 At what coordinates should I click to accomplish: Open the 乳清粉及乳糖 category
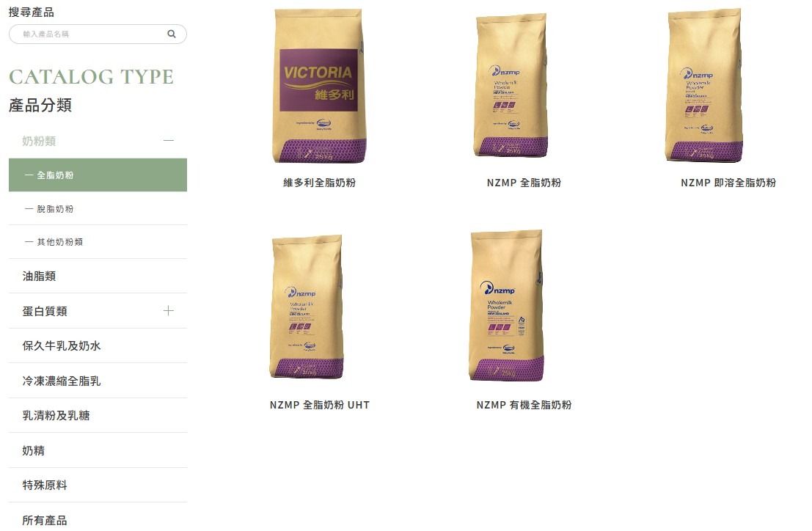point(98,416)
